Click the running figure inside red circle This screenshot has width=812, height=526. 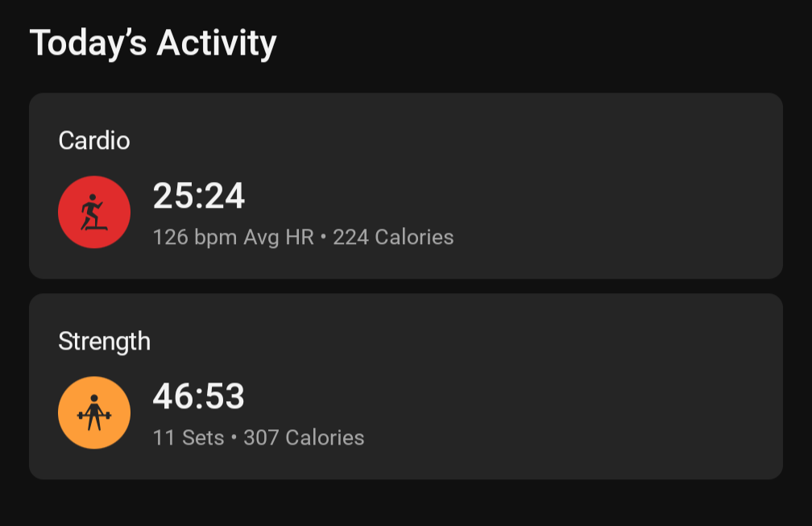(93, 212)
